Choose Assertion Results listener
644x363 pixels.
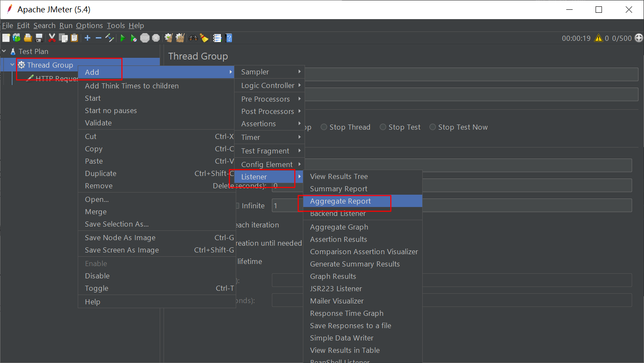[363, 239]
